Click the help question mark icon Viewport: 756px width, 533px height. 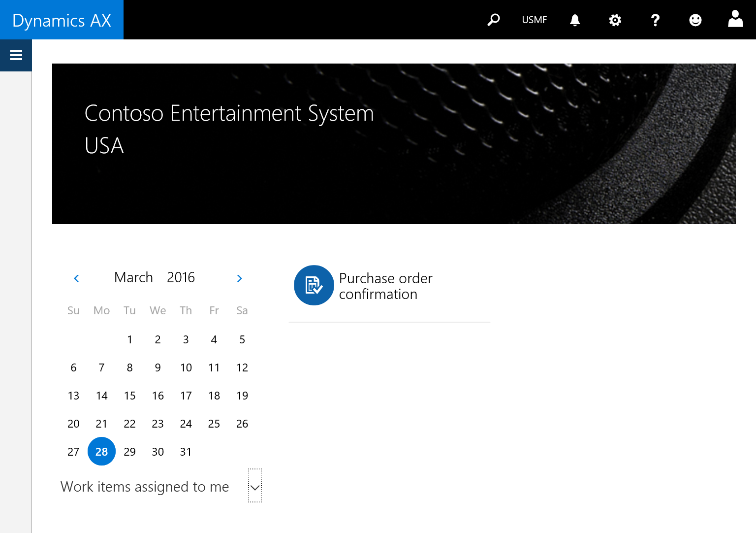coord(655,20)
